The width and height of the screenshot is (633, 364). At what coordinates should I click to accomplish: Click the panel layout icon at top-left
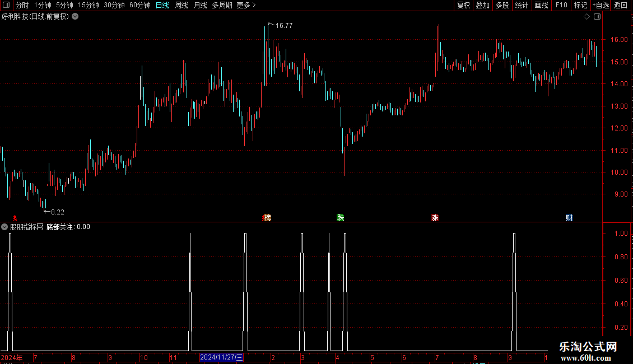click(x=6, y=5)
